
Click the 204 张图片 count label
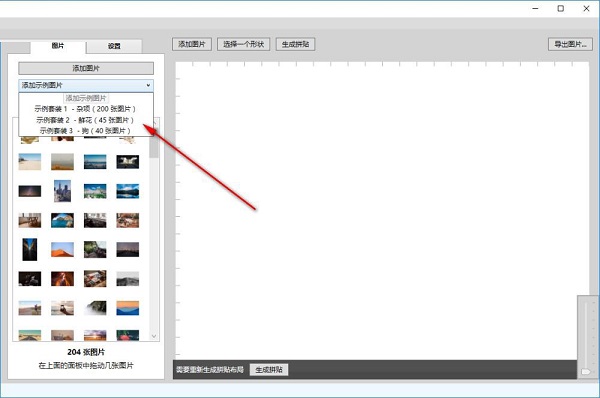point(86,352)
